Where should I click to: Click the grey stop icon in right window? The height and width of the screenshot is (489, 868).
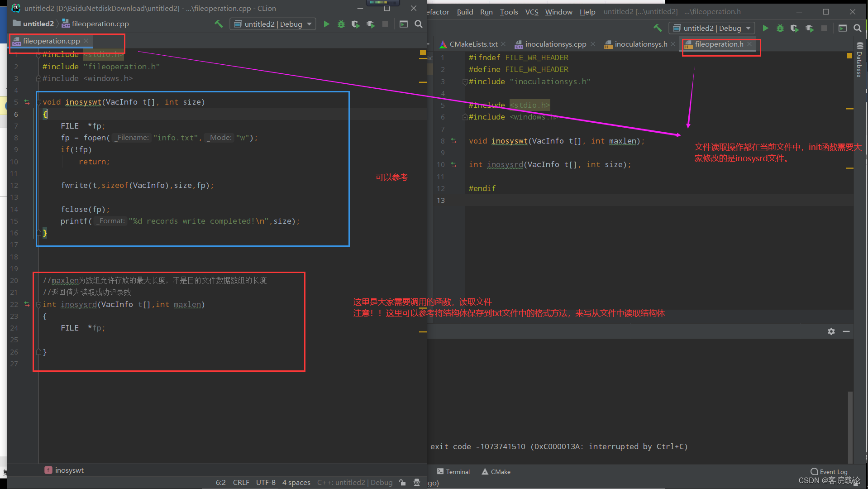coord(824,28)
